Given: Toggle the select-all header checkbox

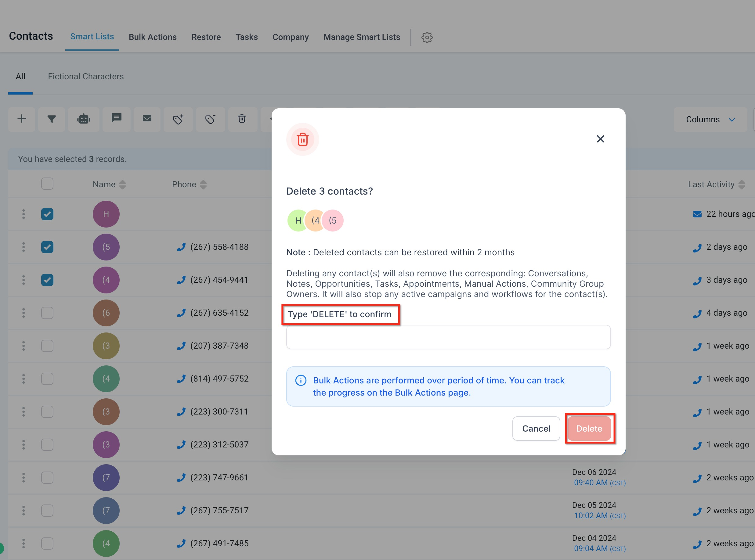Looking at the screenshot, I should click(x=47, y=184).
